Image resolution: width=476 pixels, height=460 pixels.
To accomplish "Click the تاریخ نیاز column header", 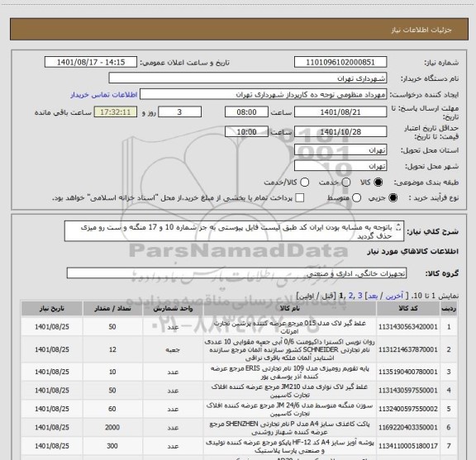I will coord(51,308).
